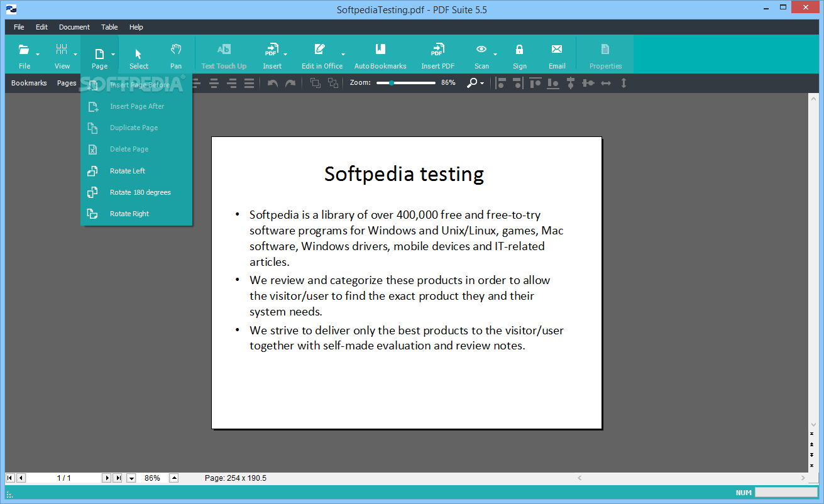
Task: Open the File toolbar dropdown arrow
Action: pos(38,55)
